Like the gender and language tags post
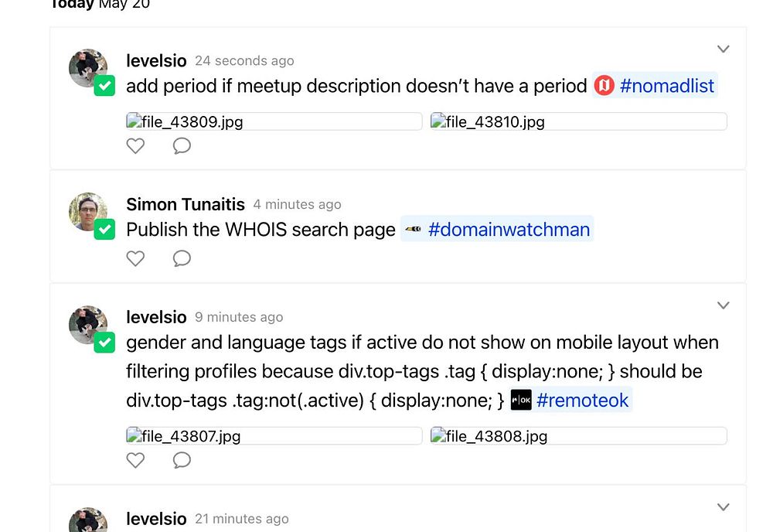773x532 pixels. click(x=135, y=460)
